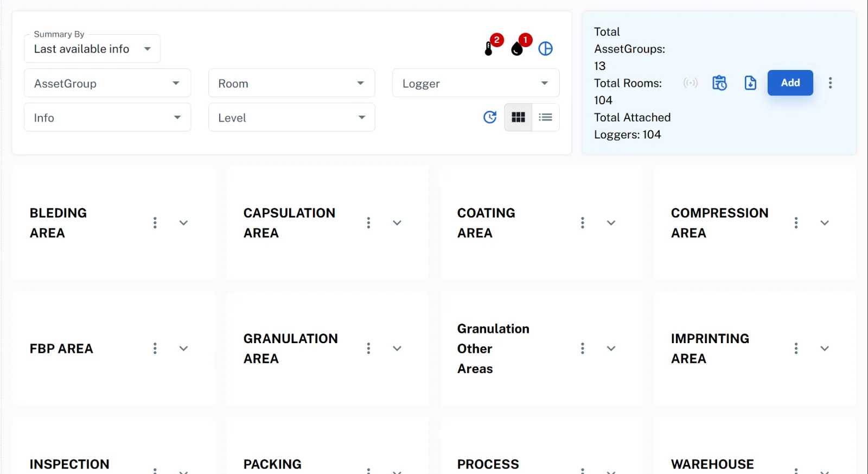868x474 pixels.
Task: Open the more options menu beside Add
Action: pyautogui.click(x=830, y=83)
